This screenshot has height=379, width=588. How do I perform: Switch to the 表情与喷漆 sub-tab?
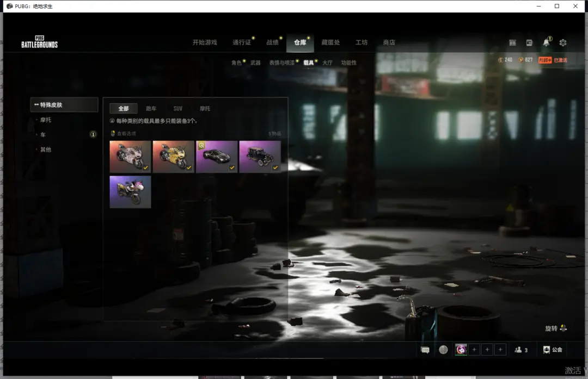point(282,63)
